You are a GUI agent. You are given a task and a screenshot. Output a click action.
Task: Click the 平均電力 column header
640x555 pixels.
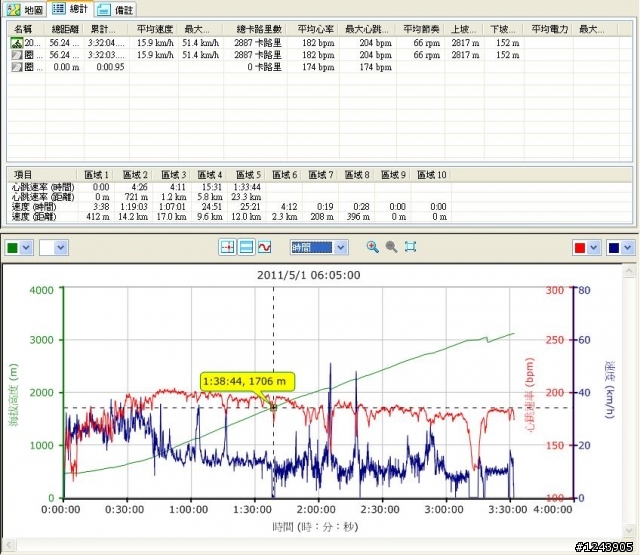[549, 29]
